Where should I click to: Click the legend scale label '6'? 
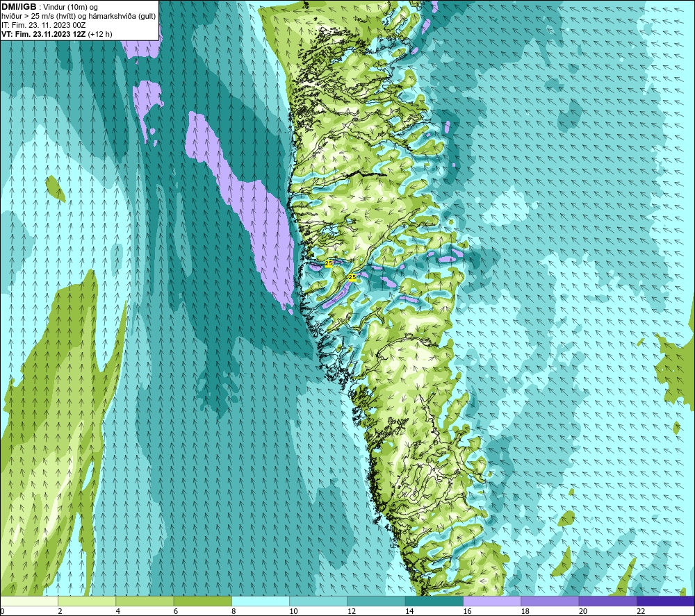tap(176, 611)
